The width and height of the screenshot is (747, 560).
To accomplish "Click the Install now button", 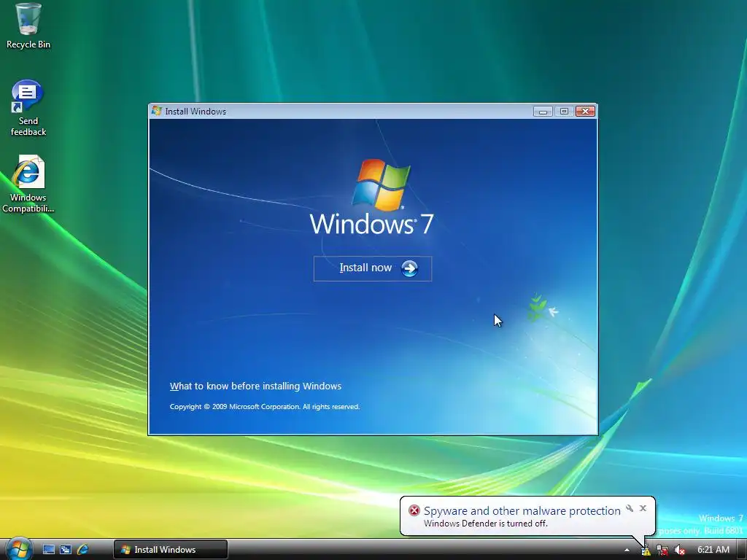I will coord(373,268).
